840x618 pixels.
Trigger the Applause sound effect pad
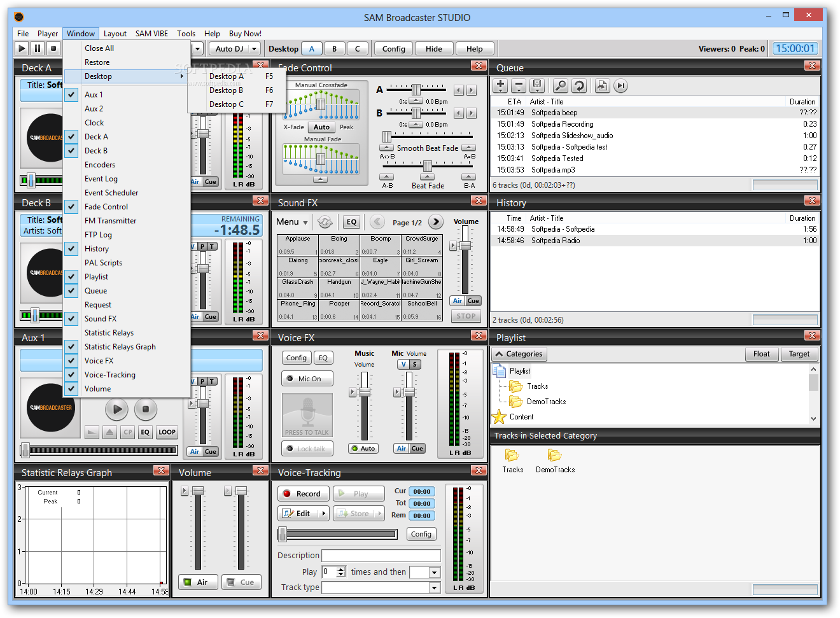pyautogui.click(x=298, y=245)
